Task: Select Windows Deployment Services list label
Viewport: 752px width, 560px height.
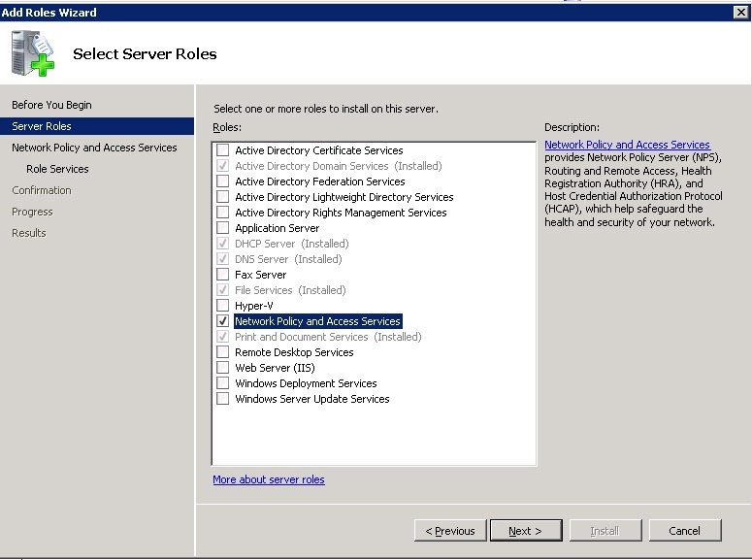Action: pyautogui.click(x=306, y=383)
